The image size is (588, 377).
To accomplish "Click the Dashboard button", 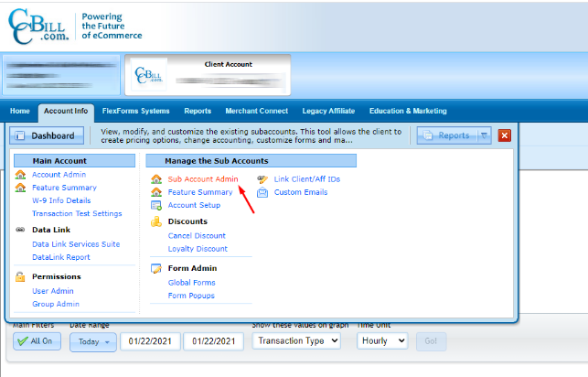I will click(x=47, y=135).
